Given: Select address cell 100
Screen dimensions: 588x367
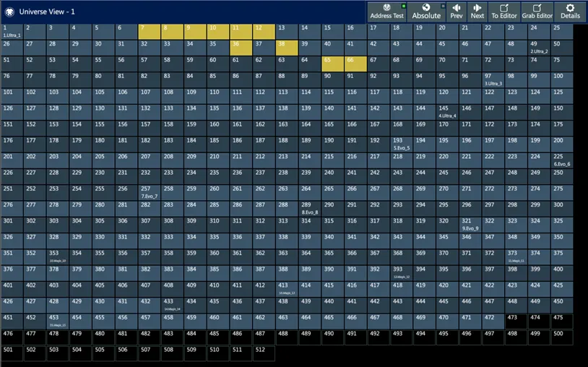Looking at the screenshot, I should click(562, 80).
